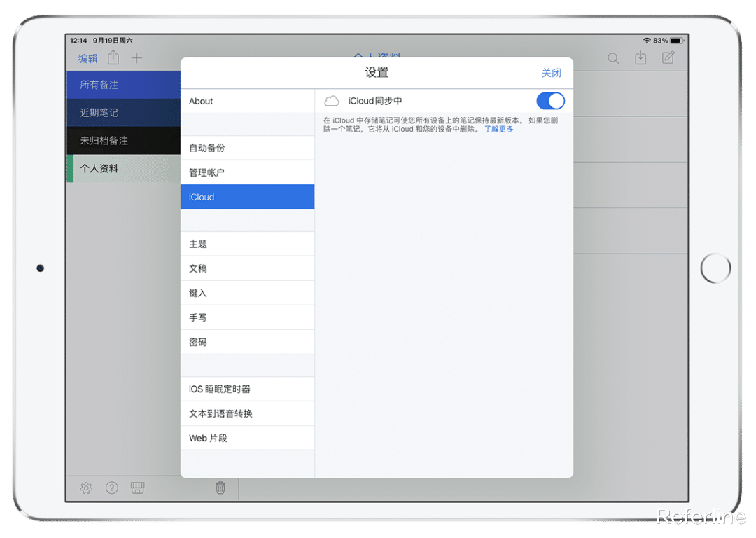The height and width of the screenshot is (538, 756).
Task: Disable the iCloud 同步 toggle switch
Action: [x=550, y=101]
